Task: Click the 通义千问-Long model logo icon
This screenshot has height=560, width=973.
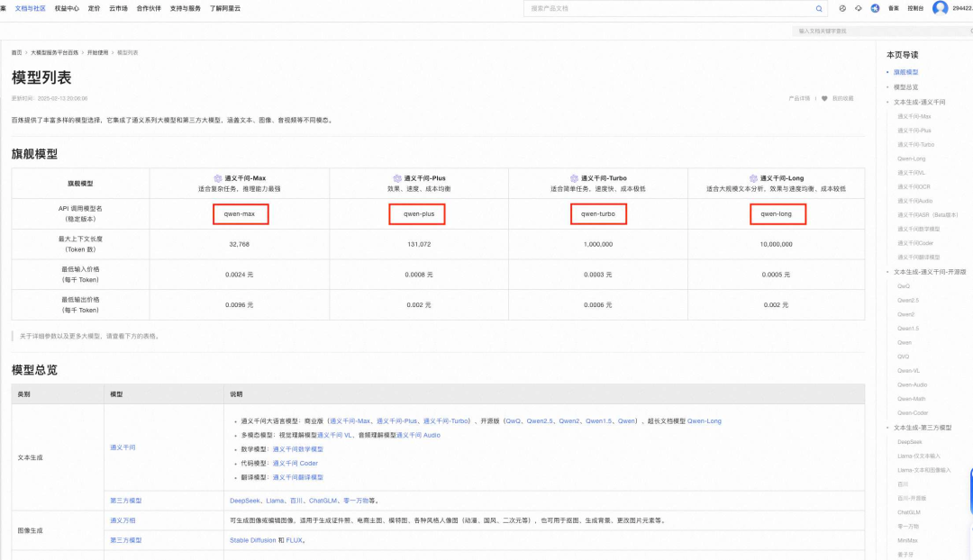Action: (x=753, y=178)
